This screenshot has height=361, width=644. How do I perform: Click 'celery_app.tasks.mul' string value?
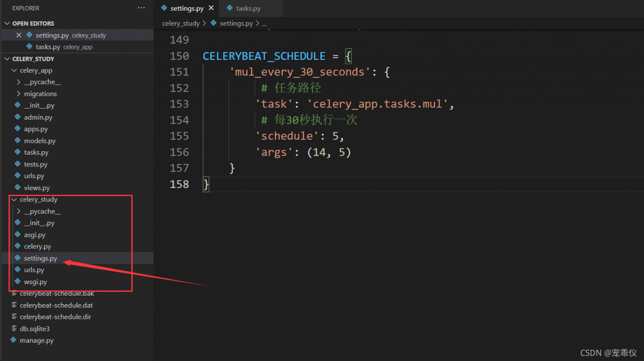coord(377,104)
